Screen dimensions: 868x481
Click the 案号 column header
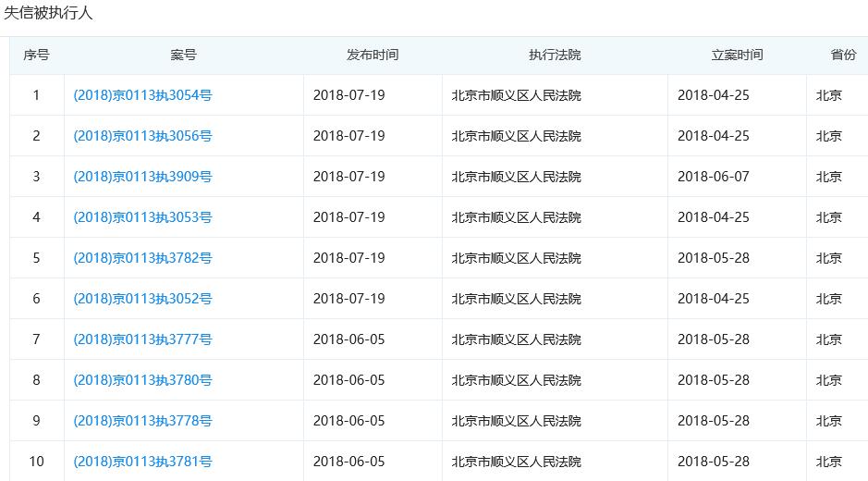click(x=183, y=55)
